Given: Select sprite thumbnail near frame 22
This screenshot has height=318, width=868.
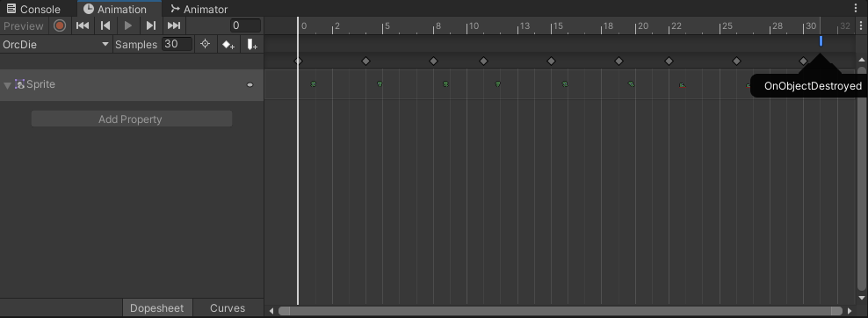Looking at the screenshot, I should 682,85.
